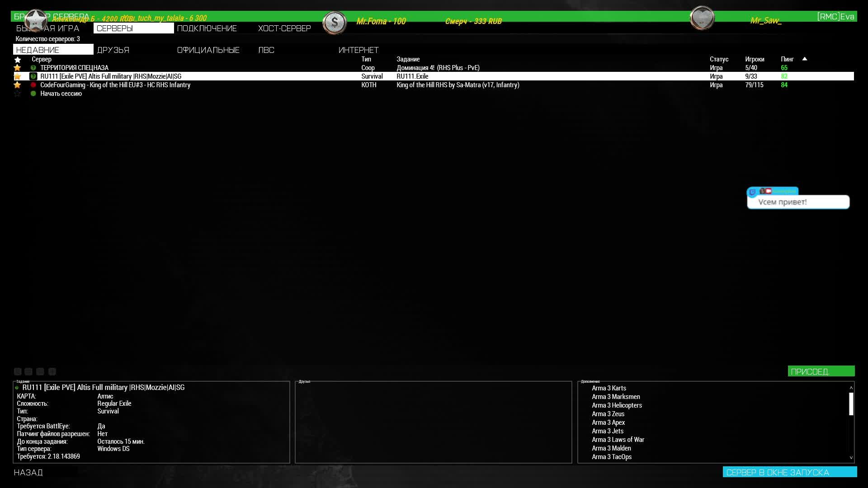Click the Twitch icon on chat bubble

tap(752, 192)
